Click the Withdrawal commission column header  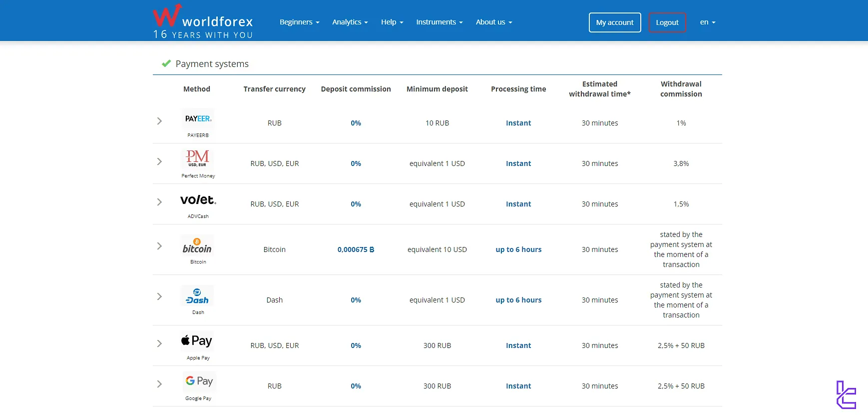pyautogui.click(x=681, y=89)
